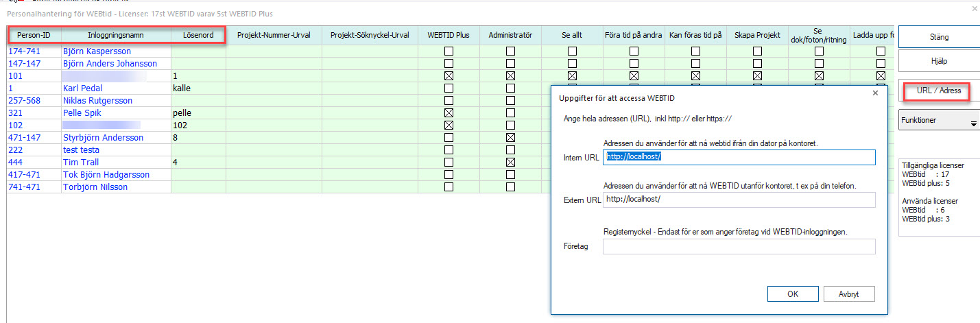Toggle WEBTID Plus for Karl Pedal
Image resolution: width=980 pixels, height=323 pixels.
tap(449, 88)
